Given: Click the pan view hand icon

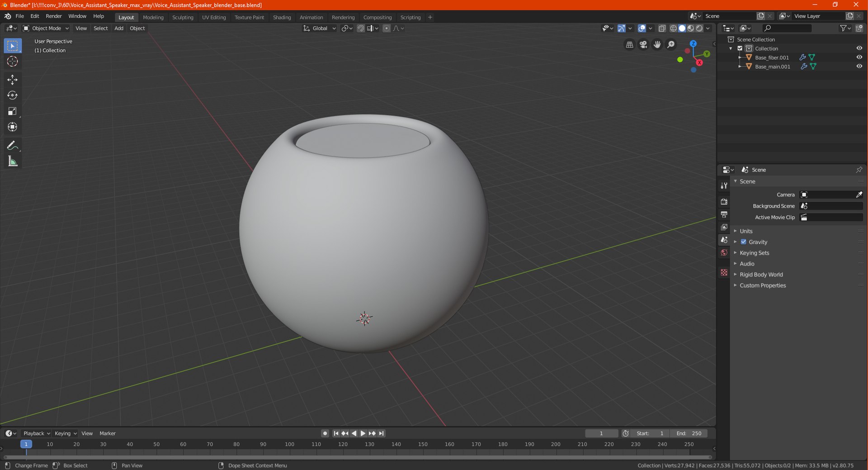Looking at the screenshot, I should (x=657, y=44).
